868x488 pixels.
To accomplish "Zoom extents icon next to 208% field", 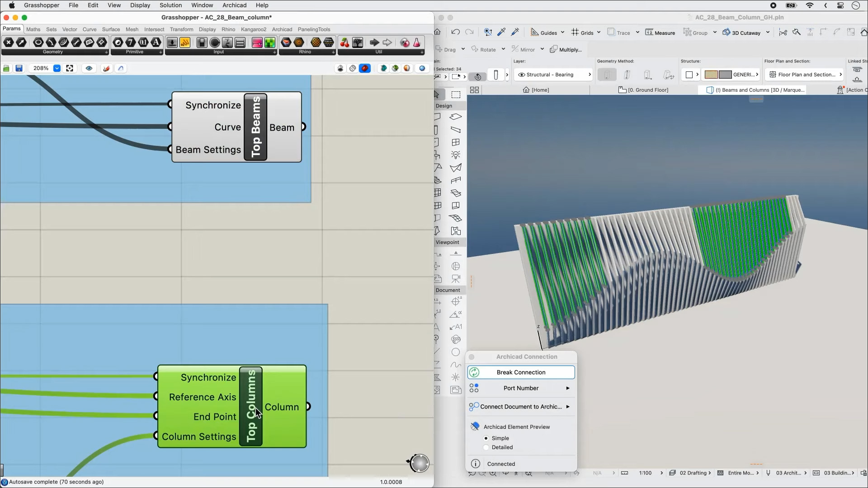I will (x=70, y=68).
